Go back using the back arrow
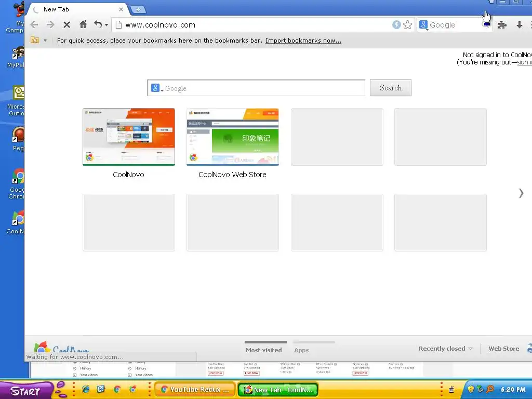Screen dimensions: 532x399 pos(34,25)
